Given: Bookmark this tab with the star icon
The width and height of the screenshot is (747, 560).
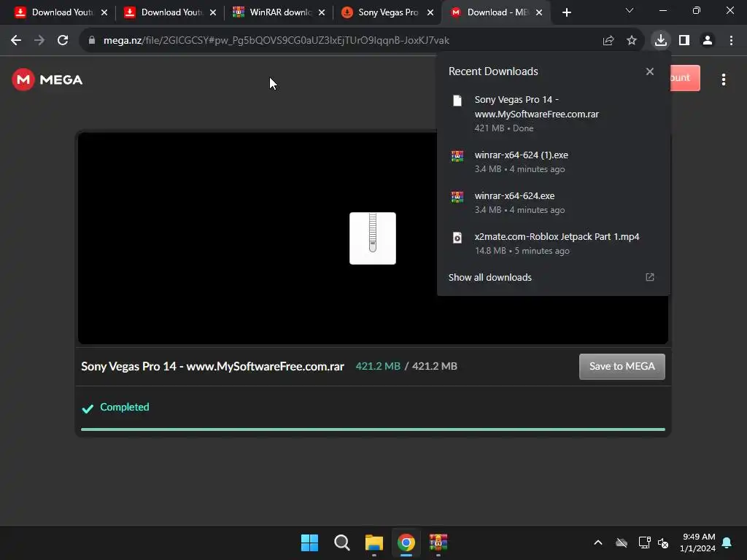Looking at the screenshot, I should pyautogui.click(x=632, y=41).
